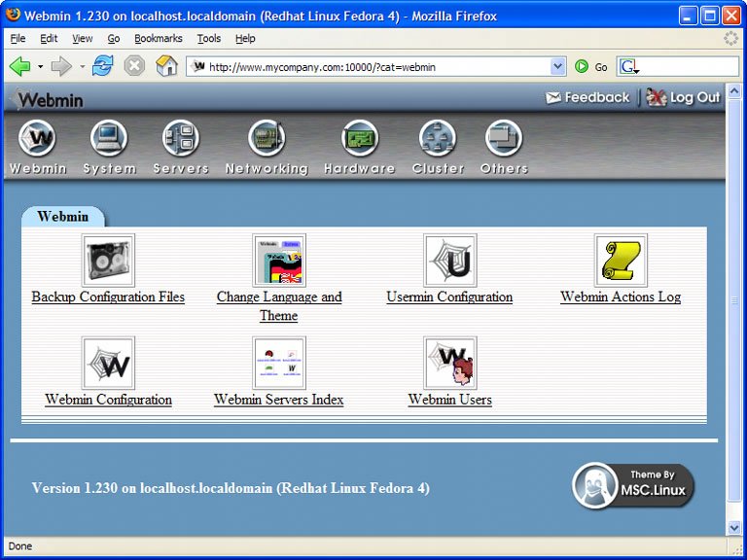
Task: Reload the page with the Firefox refresh button
Action: point(102,66)
